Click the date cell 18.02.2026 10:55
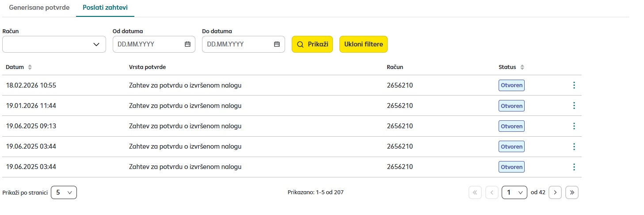Screen dimensions: 644x215 (x=31, y=85)
